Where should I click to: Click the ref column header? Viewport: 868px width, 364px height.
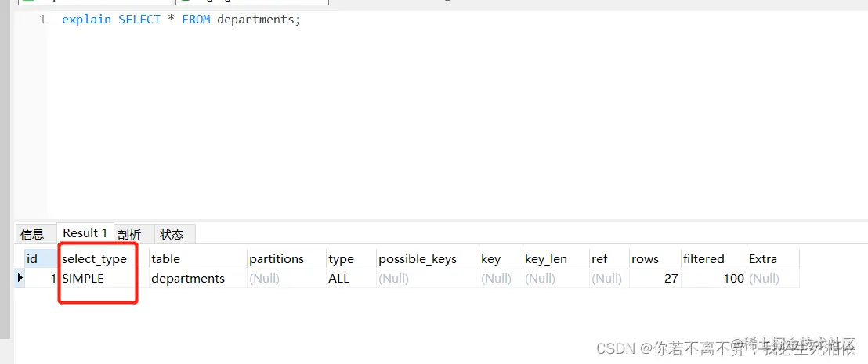pyautogui.click(x=609, y=259)
